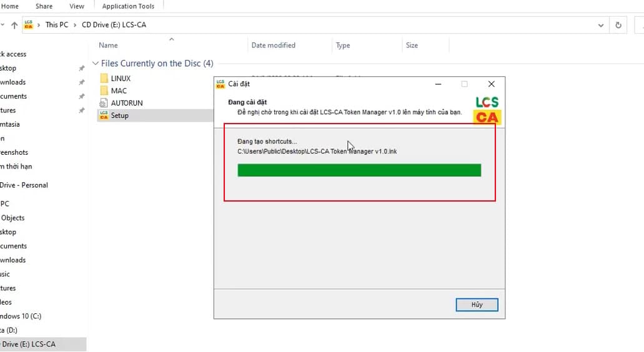Screen dimensions: 644x352
Task: Click the green installation progress bar
Action: tap(359, 170)
